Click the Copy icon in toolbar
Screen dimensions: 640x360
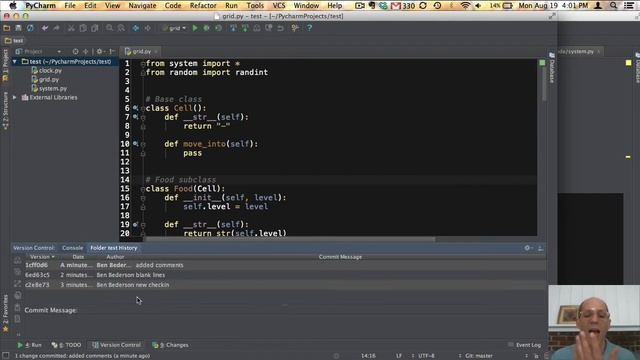tap(83, 28)
